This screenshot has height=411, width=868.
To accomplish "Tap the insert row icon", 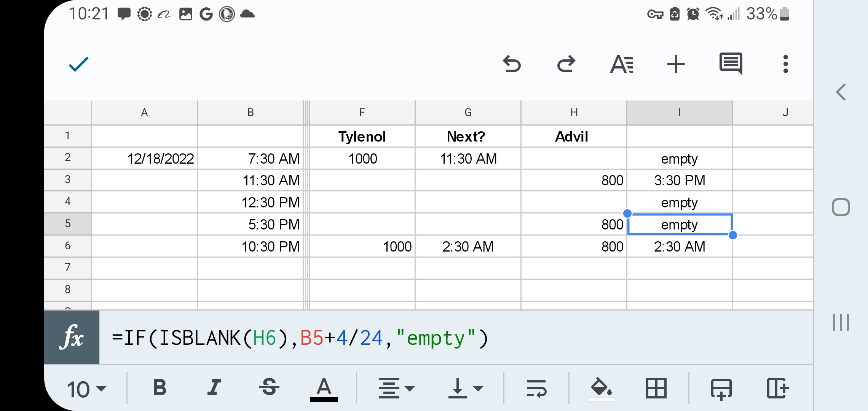I will click(721, 389).
